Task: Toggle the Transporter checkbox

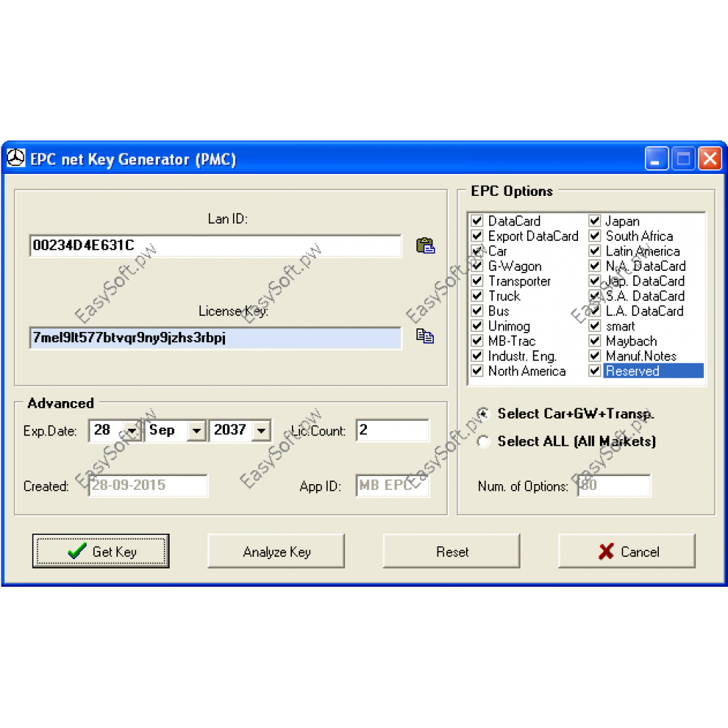Action: click(477, 281)
